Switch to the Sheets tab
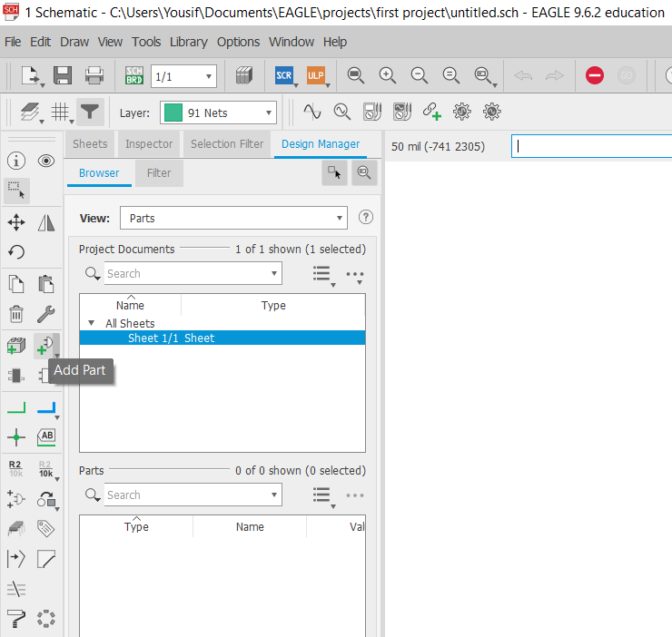 coord(90,144)
